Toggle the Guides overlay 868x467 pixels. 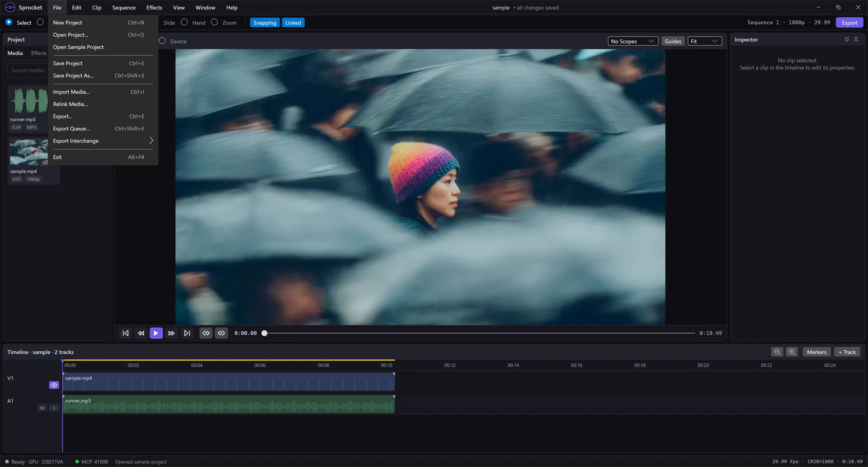[673, 41]
